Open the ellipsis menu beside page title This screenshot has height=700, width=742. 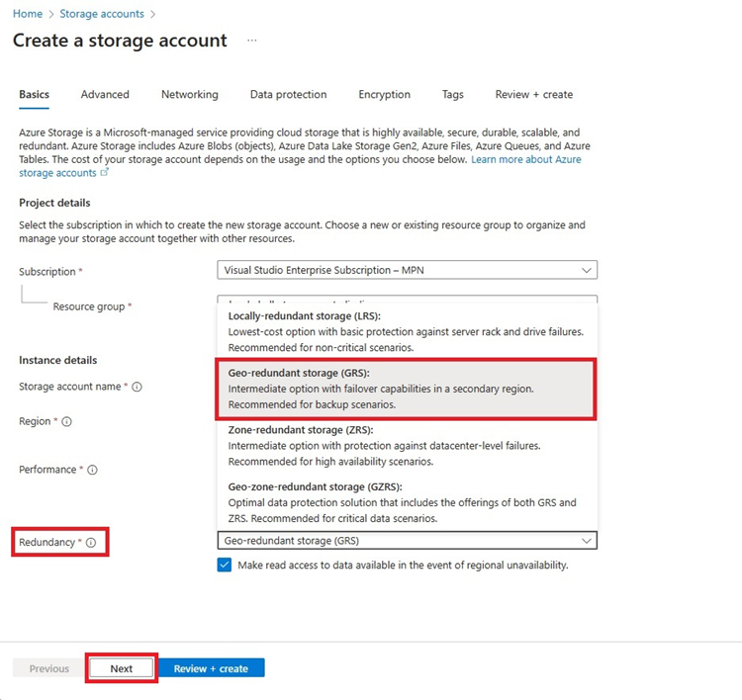pos(251,41)
